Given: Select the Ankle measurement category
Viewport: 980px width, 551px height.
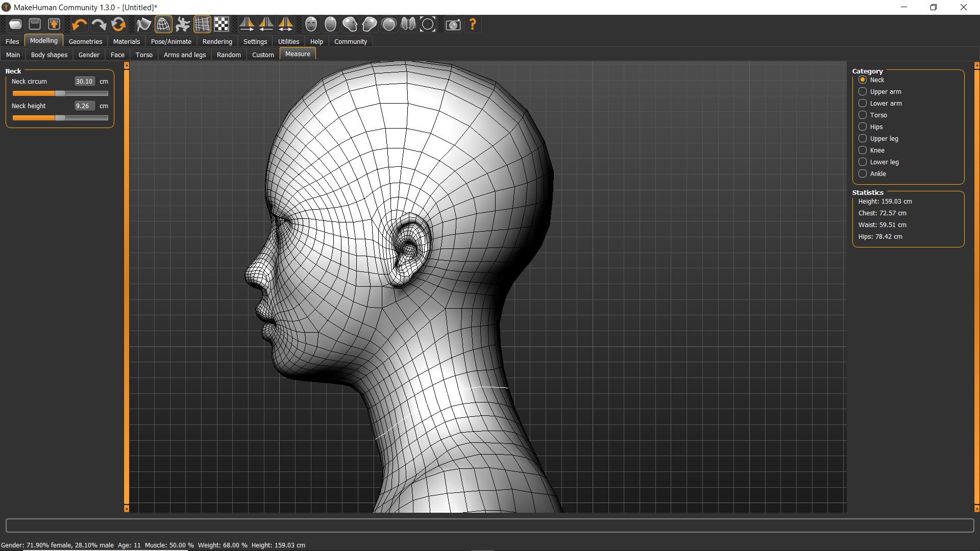Looking at the screenshot, I should [x=863, y=174].
